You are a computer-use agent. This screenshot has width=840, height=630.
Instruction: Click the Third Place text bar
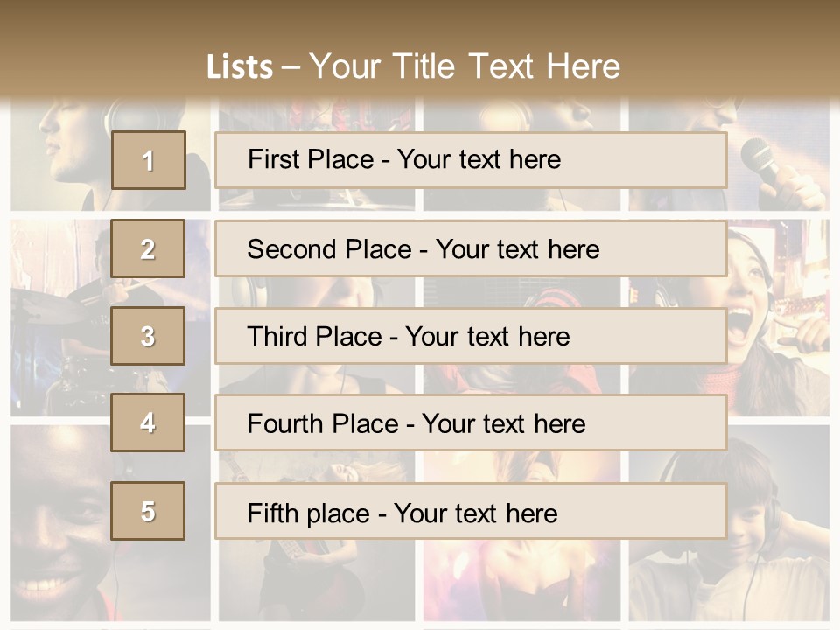pos(471,336)
